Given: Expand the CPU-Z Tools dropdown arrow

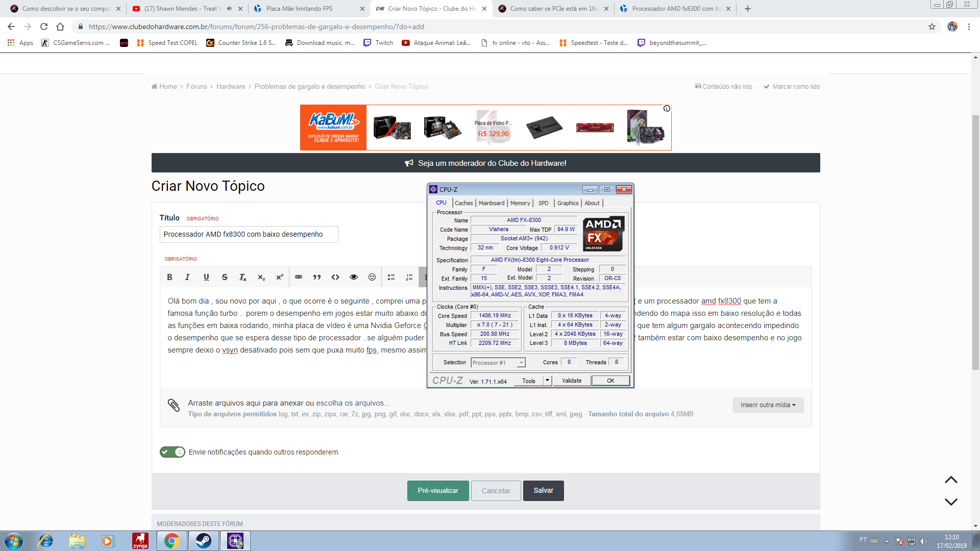Looking at the screenshot, I should pos(547,381).
